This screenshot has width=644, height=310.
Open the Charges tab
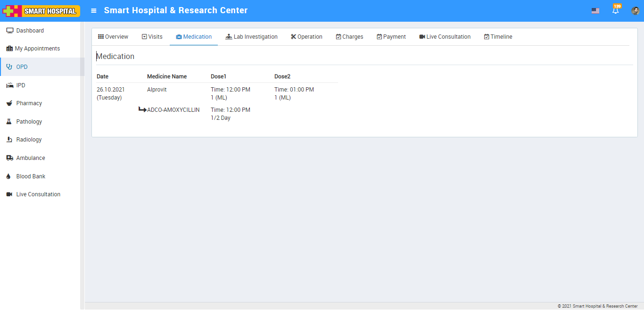[349, 37]
